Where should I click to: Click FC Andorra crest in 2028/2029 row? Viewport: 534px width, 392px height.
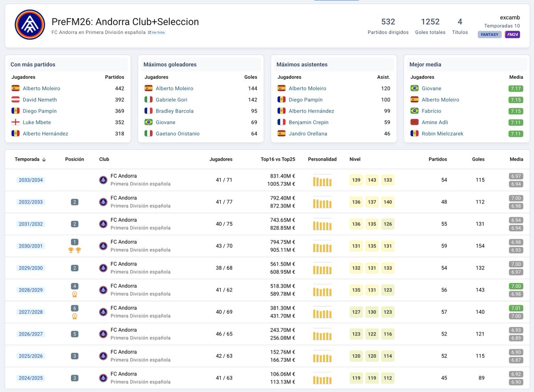click(103, 290)
